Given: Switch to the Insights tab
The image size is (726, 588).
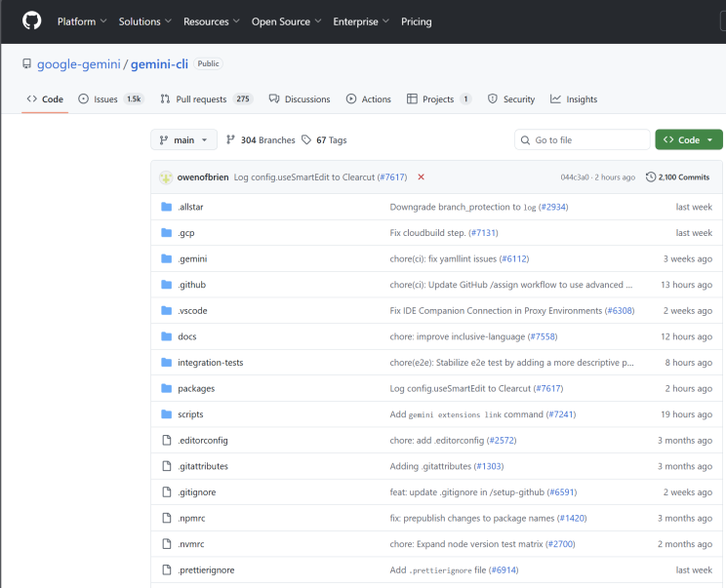Looking at the screenshot, I should [x=574, y=99].
